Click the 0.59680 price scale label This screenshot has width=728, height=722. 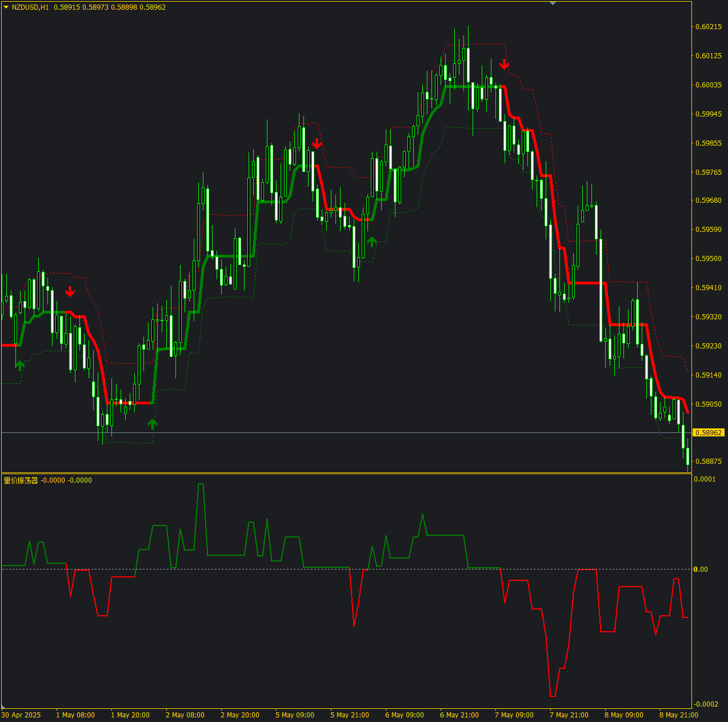click(709, 200)
